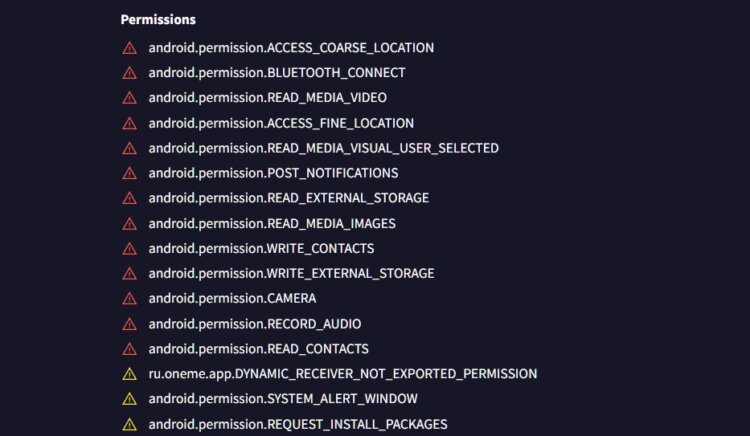The image size is (750, 436).
Task: Click red alert icon next to POST_NOTIFICATIONS
Action: [x=129, y=173]
